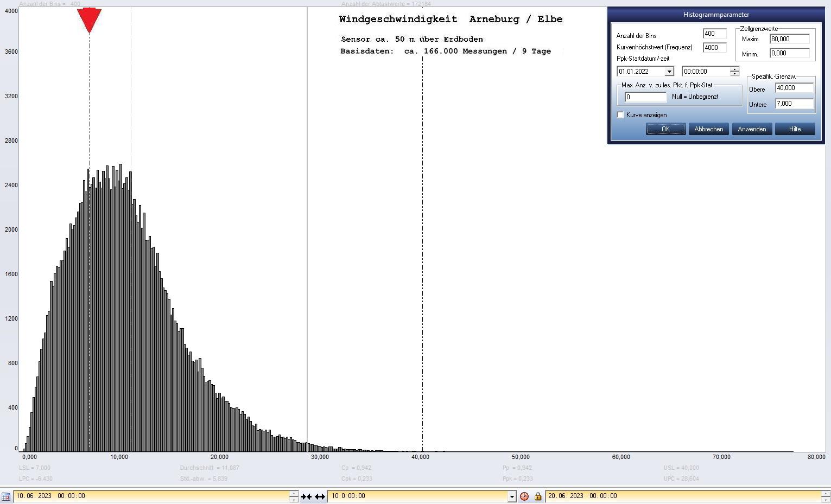The height and width of the screenshot is (504, 831).
Task: Click the Zellgrenzwerte Maxim. field
Action: (790, 39)
